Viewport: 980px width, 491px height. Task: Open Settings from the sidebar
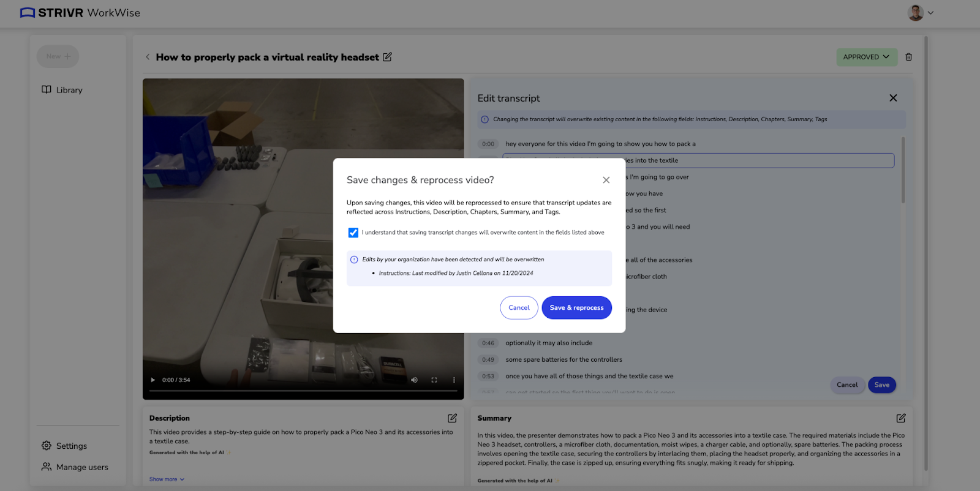pos(64,446)
